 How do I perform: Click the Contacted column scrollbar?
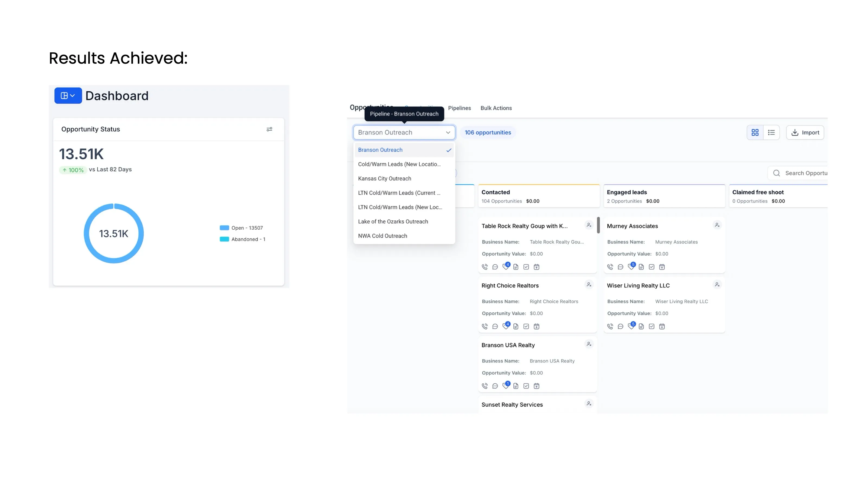[x=598, y=225]
